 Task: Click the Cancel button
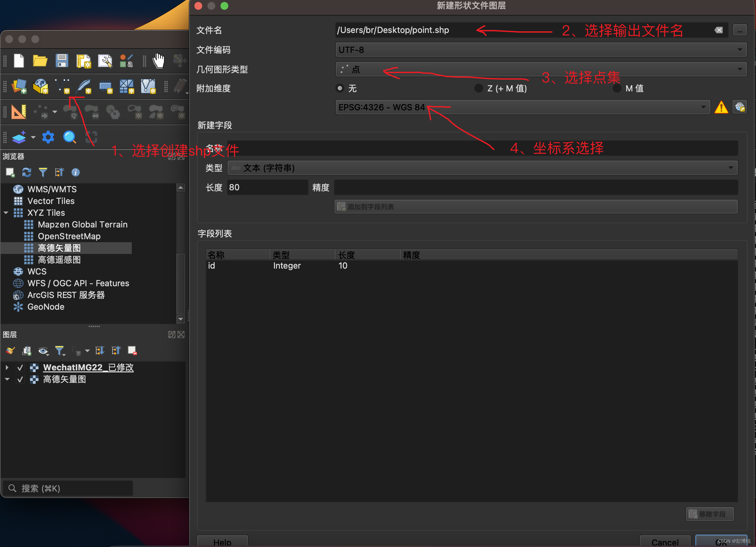pos(665,542)
